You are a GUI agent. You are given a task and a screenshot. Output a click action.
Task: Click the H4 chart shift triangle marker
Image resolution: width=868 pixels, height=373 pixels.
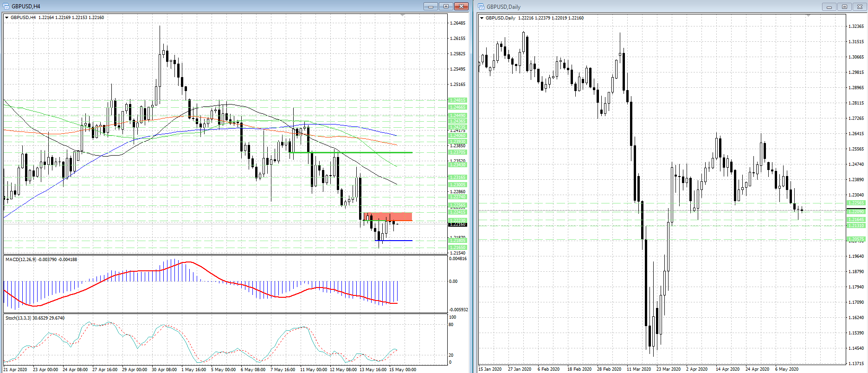click(402, 16)
